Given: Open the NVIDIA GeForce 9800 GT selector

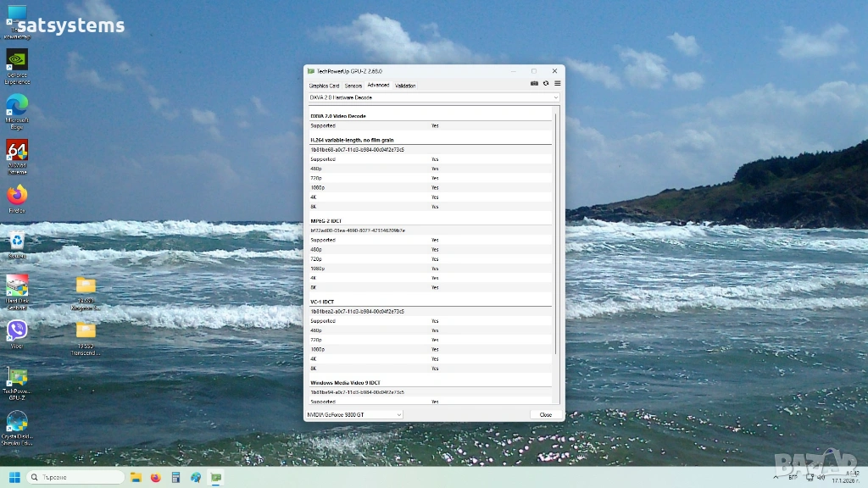Looking at the screenshot, I should point(353,414).
